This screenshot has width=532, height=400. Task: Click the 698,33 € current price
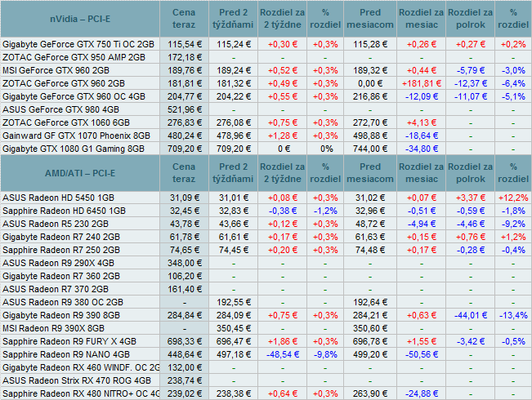[185, 341]
